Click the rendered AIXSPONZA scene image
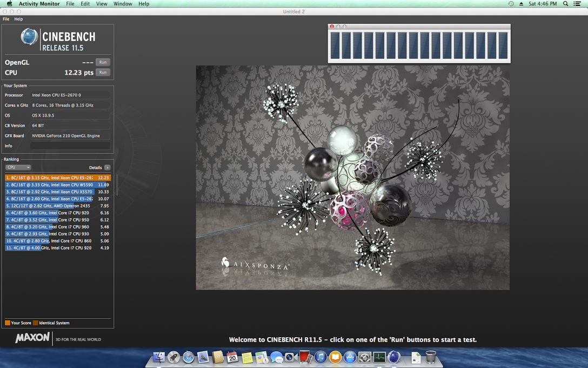The width and height of the screenshot is (588, 368). tap(352, 178)
